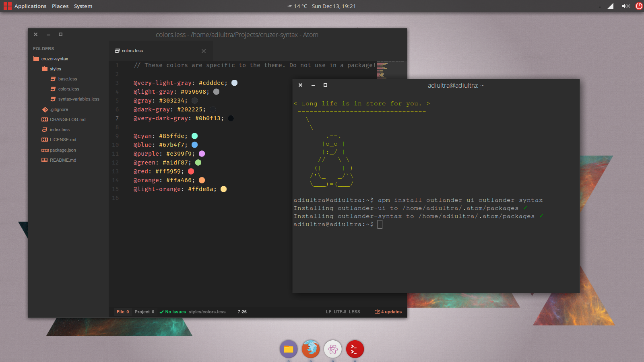Open the file manager dock icon
Viewport: 644px width, 362px height.
(x=289, y=349)
